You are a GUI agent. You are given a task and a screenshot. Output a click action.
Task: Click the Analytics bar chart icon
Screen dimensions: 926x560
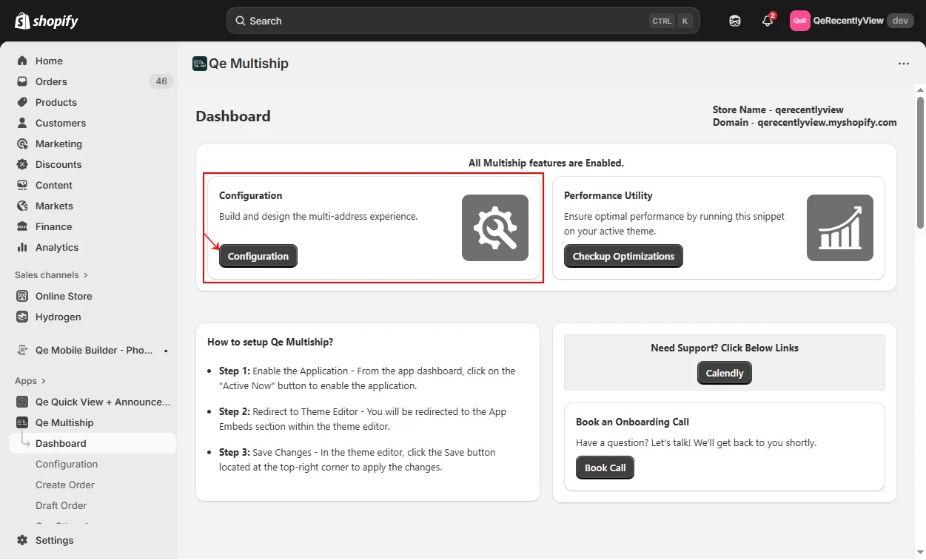click(x=22, y=247)
